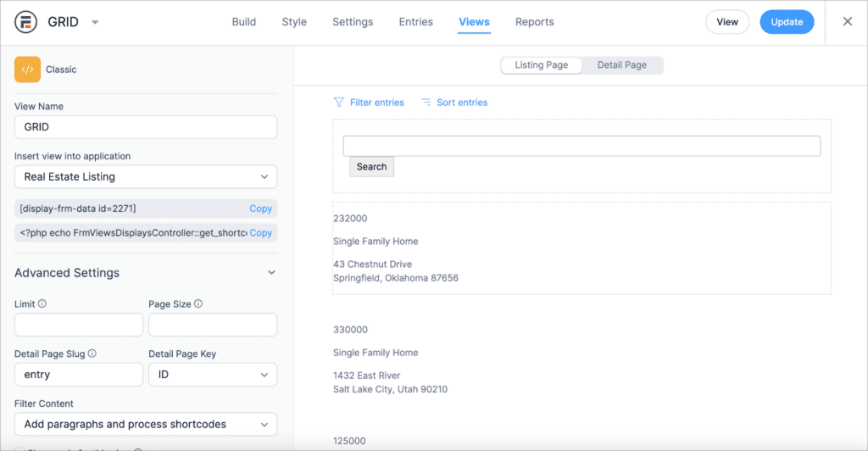
Task: Edit the Detail Page Slug field
Action: click(79, 375)
